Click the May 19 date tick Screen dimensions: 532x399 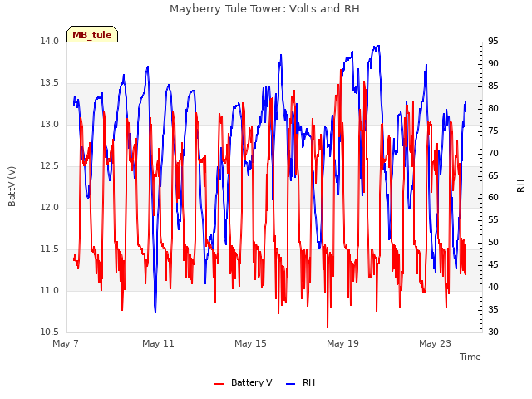[x=342, y=343]
